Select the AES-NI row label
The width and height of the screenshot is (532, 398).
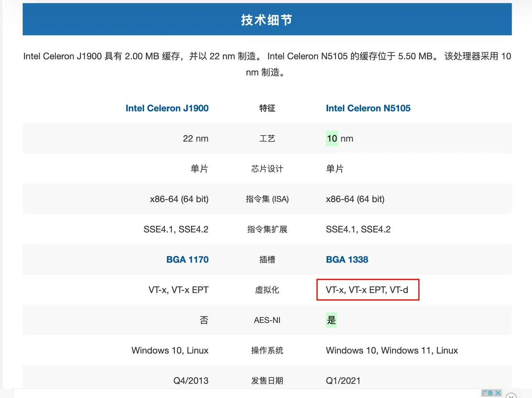tap(267, 320)
